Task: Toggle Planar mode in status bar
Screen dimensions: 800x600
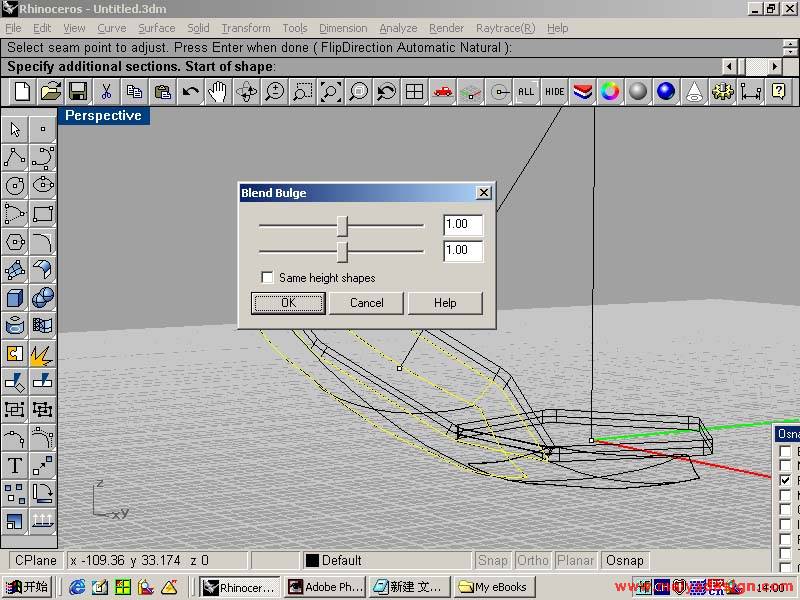Action: pos(577,561)
